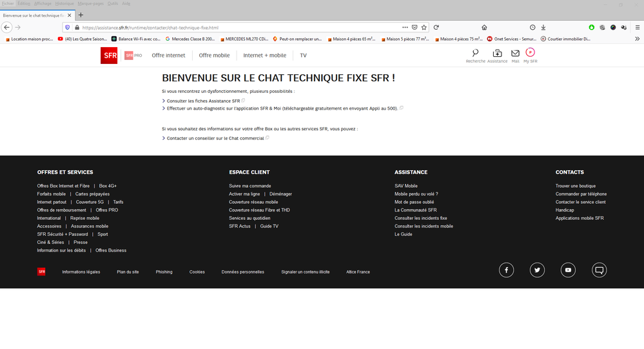Click Contacter un conseiller sur le Chat commercial
This screenshot has height=349, width=644.
[x=215, y=138]
